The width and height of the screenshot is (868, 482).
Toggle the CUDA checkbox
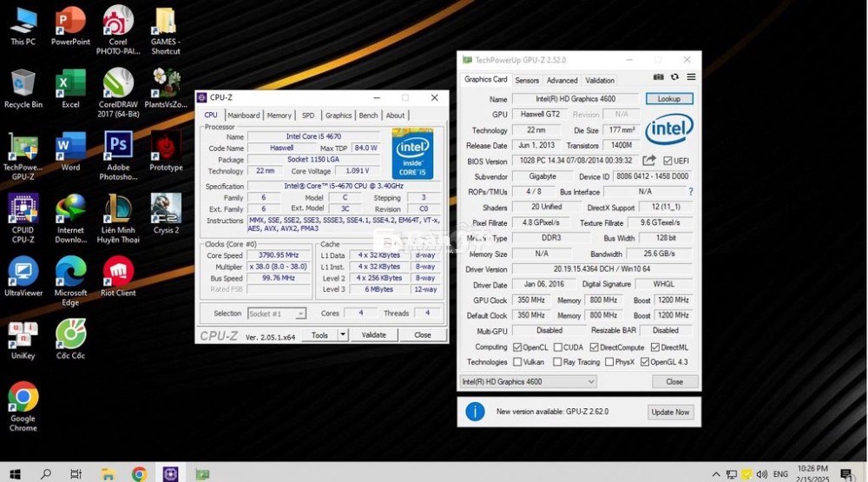coord(558,347)
